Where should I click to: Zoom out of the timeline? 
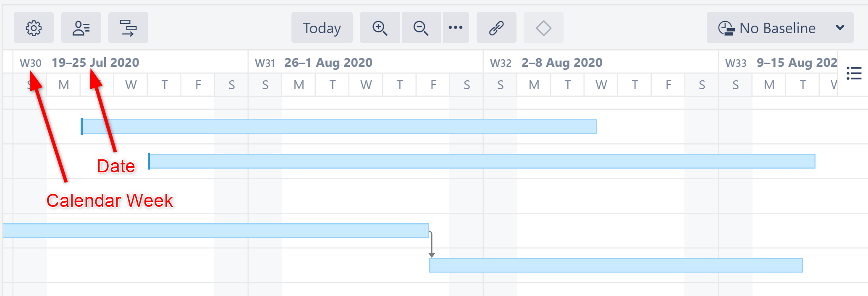click(x=420, y=28)
